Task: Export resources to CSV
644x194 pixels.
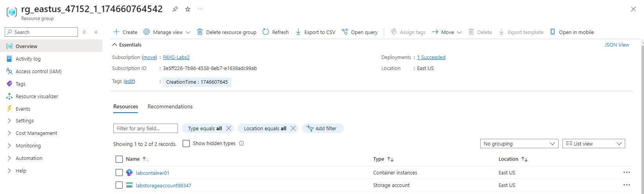Action: pyautogui.click(x=315, y=32)
